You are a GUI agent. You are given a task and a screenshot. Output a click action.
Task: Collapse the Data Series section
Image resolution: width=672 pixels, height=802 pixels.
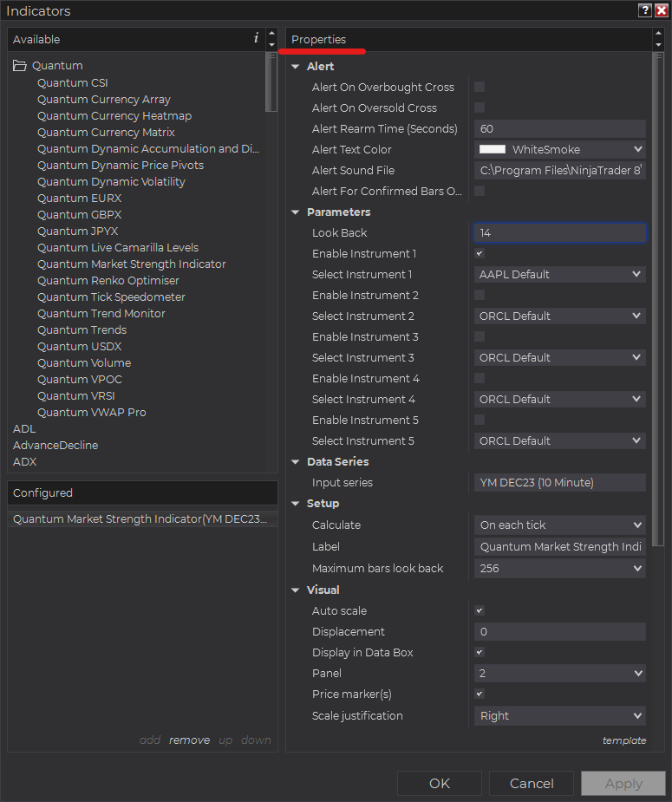coord(295,462)
